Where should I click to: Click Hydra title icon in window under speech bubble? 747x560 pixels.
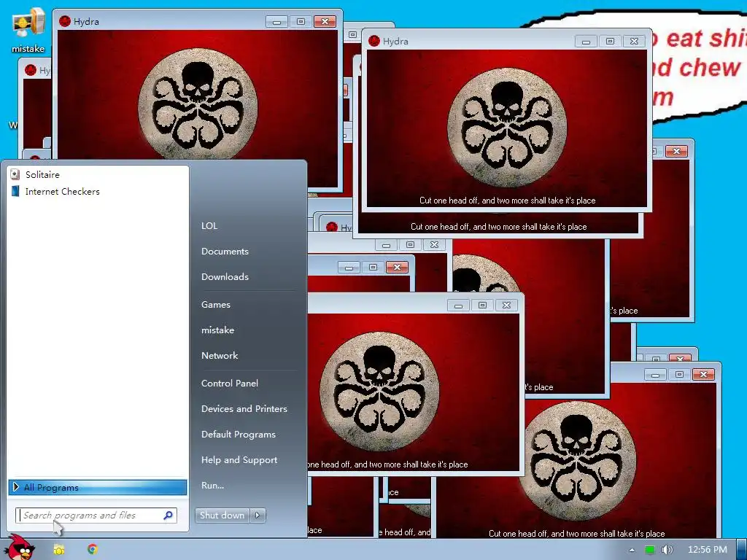[x=374, y=42]
